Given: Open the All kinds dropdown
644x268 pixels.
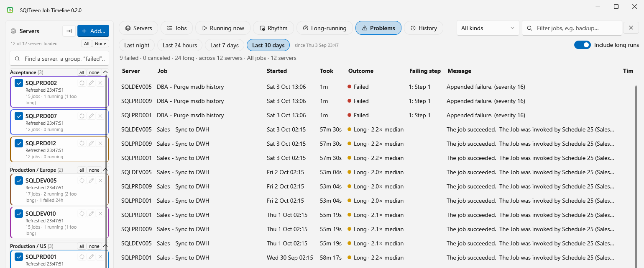Looking at the screenshot, I should [x=488, y=28].
